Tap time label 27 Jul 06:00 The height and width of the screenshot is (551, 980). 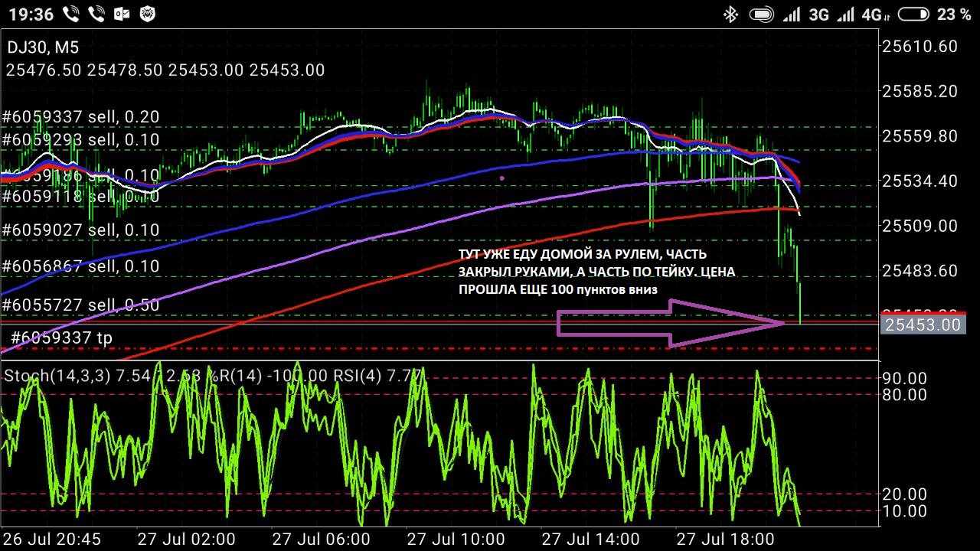point(321,540)
